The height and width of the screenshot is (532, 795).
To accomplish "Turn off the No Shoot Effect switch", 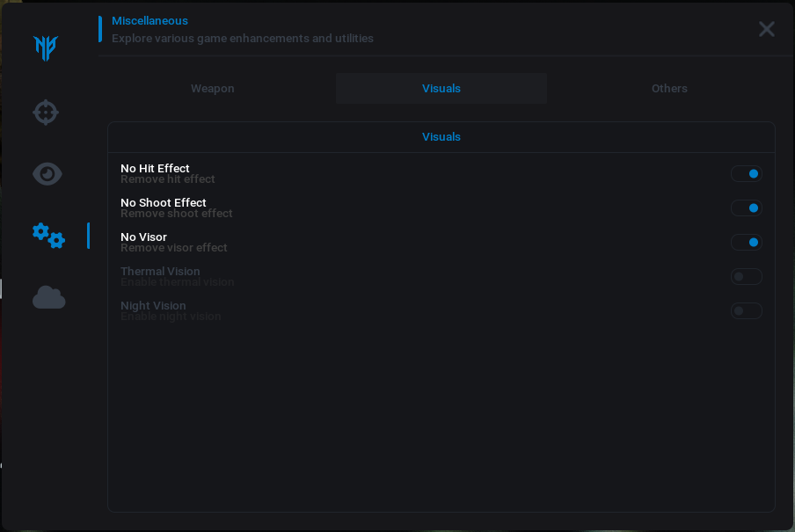I will coord(746,208).
